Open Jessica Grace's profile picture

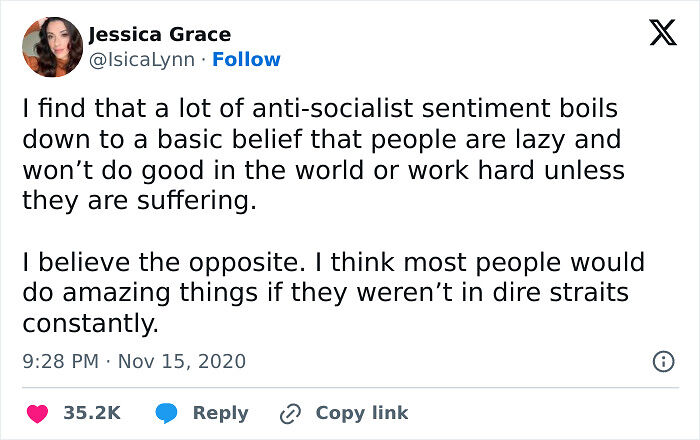point(52,46)
